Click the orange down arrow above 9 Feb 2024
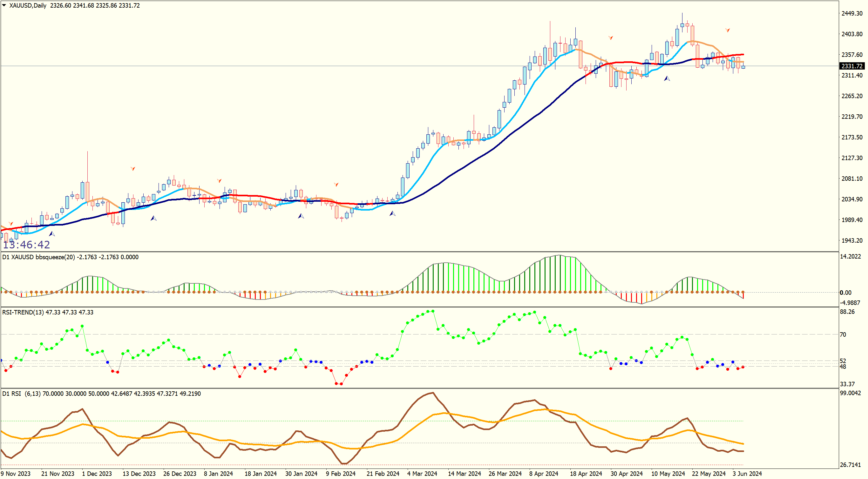This screenshot has width=868, height=479. pos(336,184)
